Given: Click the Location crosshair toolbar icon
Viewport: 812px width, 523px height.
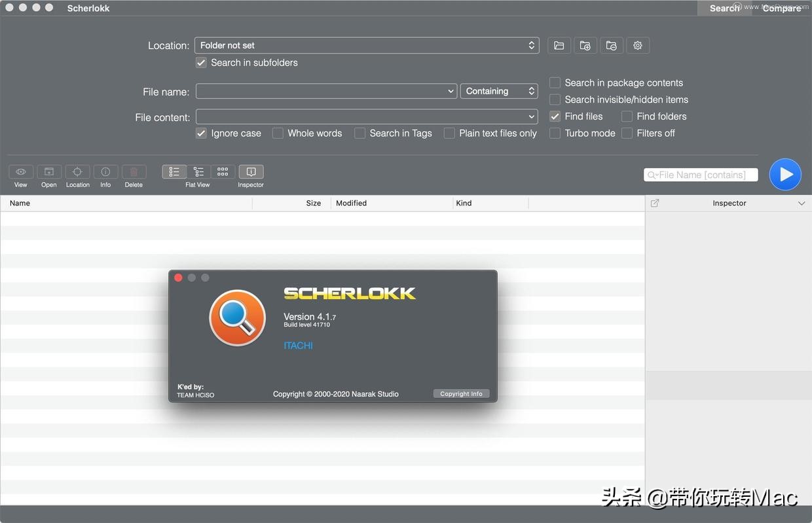Looking at the screenshot, I should tap(77, 171).
